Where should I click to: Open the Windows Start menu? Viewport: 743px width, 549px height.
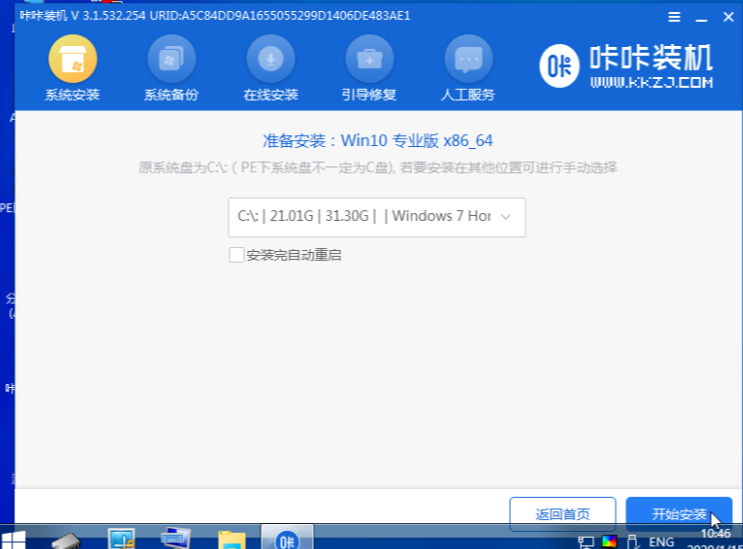(17, 539)
